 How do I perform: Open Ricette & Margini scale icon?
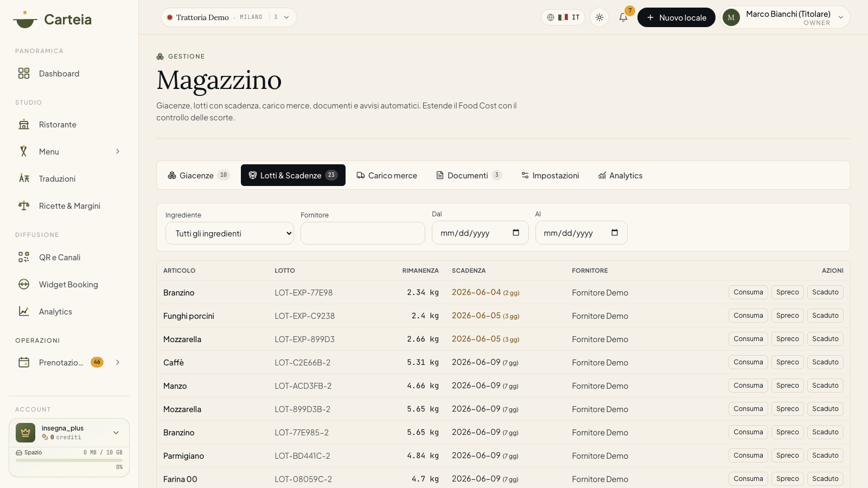point(24,206)
